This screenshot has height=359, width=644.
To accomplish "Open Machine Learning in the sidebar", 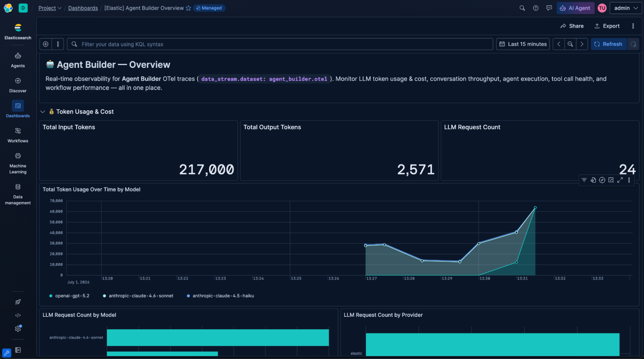I will pos(18,163).
